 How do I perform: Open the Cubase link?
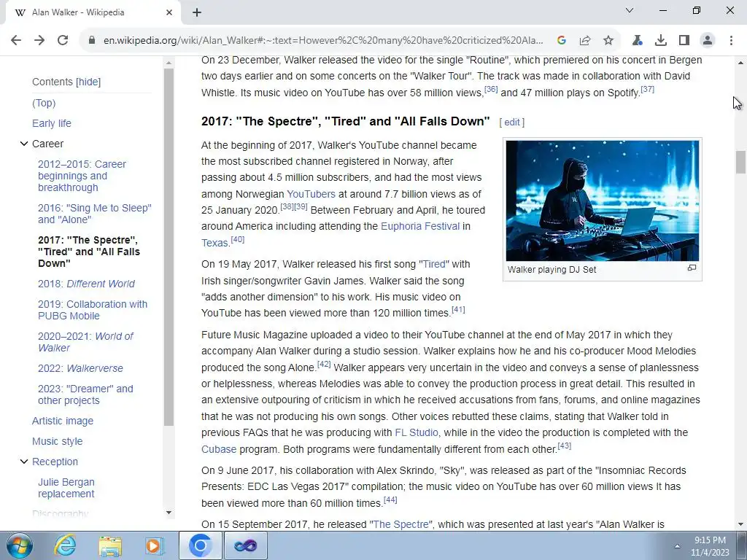[x=219, y=449]
